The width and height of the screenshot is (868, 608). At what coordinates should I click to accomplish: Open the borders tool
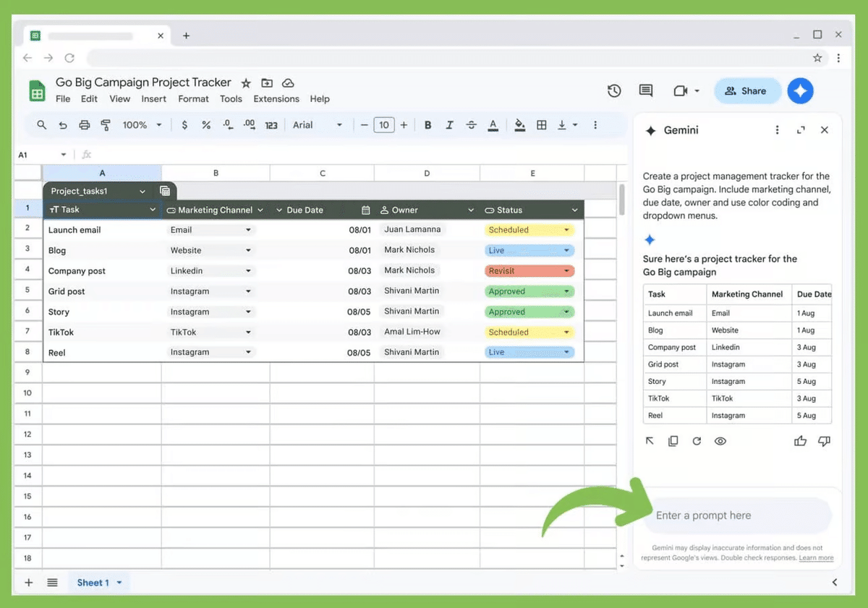click(541, 125)
